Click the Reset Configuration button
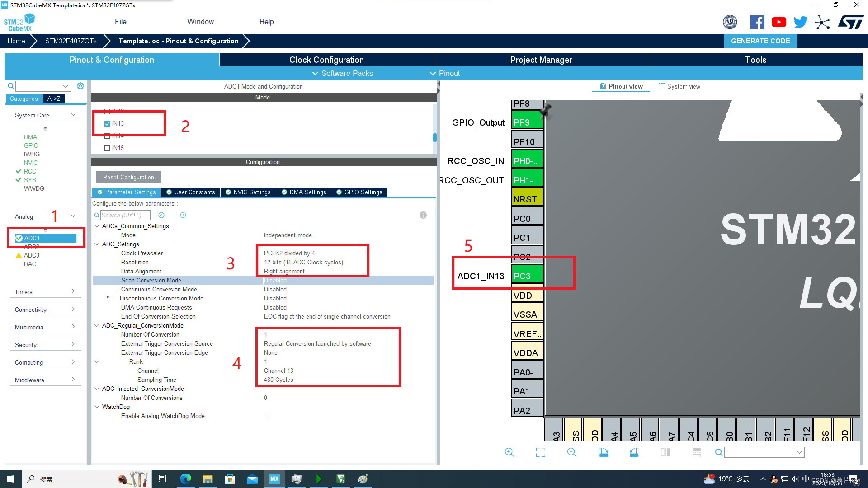The width and height of the screenshot is (868, 488). (x=128, y=177)
